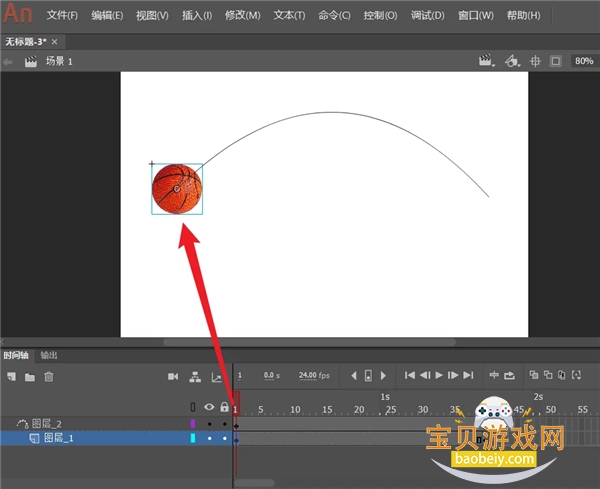Toggle visibility dot of 图层_2
Screen dimensions: 600x489
[209, 424]
